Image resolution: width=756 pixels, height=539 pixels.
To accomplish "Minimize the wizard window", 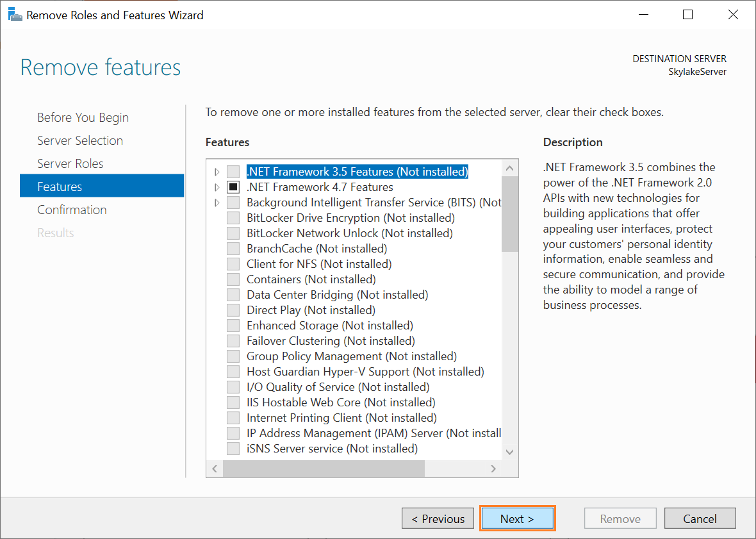I will [643, 15].
